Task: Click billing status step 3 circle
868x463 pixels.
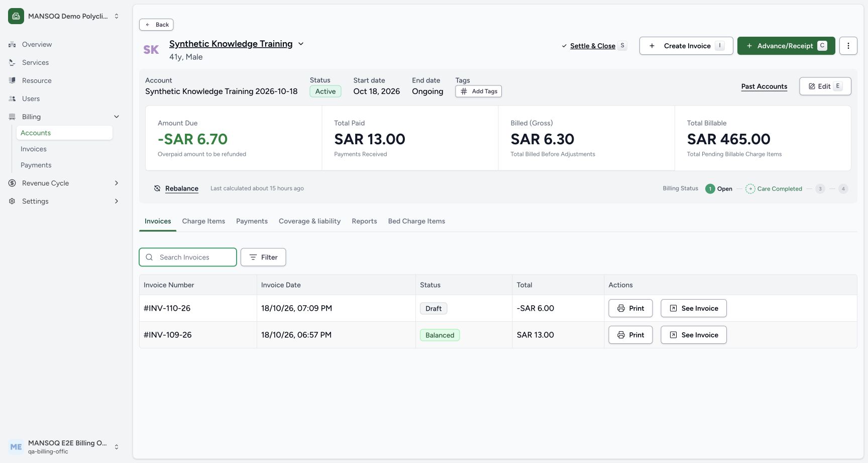Action: coord(820,189)
